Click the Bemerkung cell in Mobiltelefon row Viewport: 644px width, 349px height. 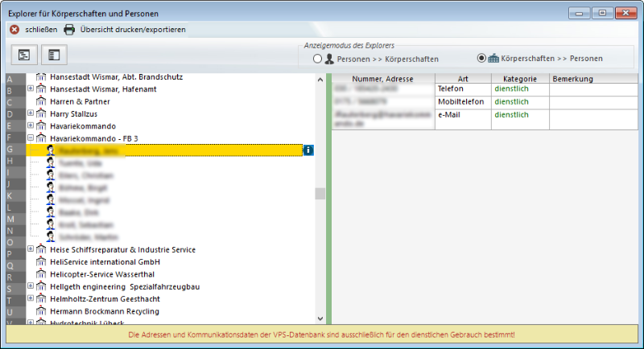(593, 102)
